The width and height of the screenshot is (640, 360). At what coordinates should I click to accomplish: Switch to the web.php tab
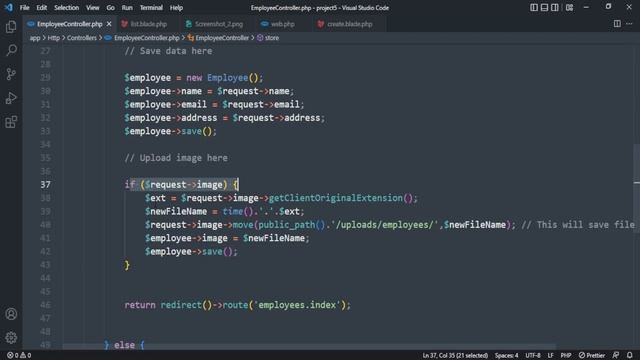click(x=282, y=24)
